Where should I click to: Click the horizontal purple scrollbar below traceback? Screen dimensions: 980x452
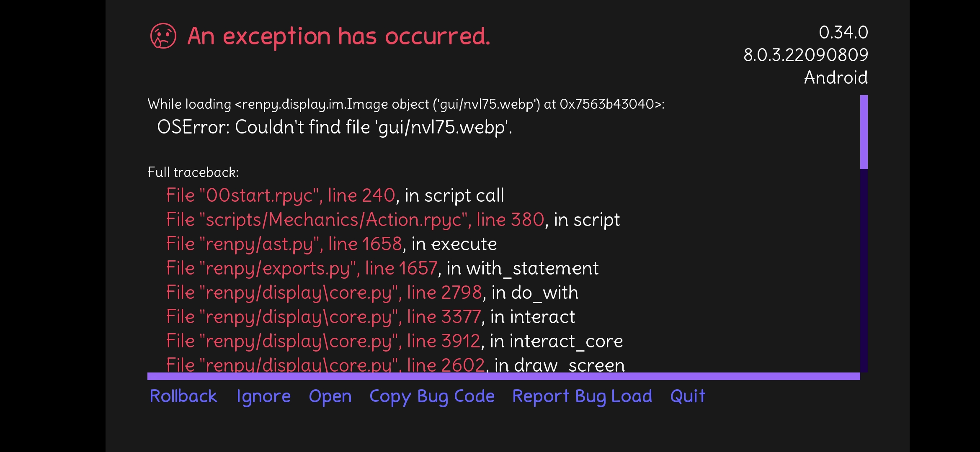tap(503, 376)
